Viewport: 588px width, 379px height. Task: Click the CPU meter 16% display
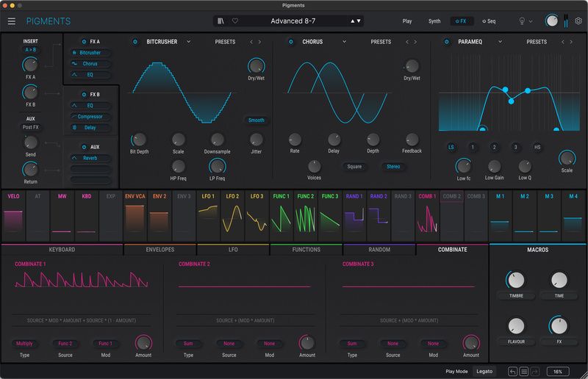click(x=558, y=372)
